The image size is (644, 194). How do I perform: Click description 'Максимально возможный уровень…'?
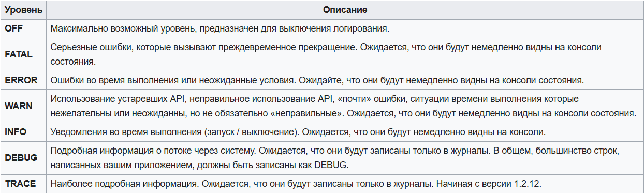tap(345, 28)
